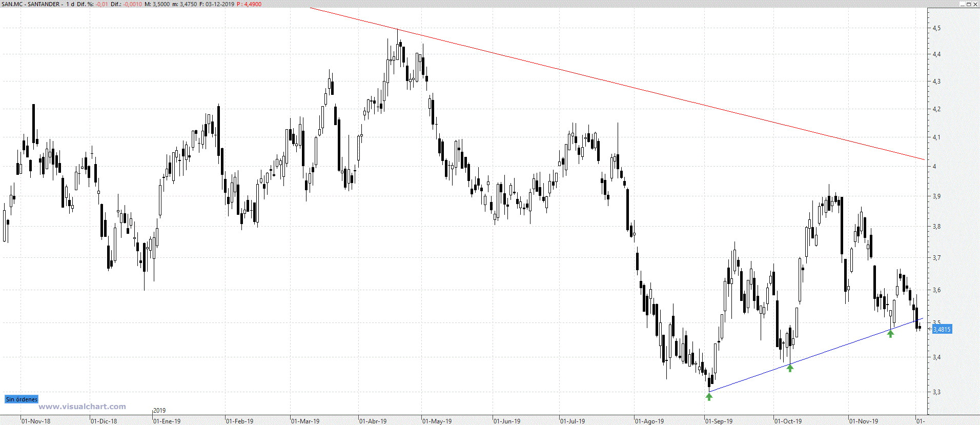The image size is (980, 425).
Task: Click the 4 level on price axis
Action: click(x=934, y=166)
